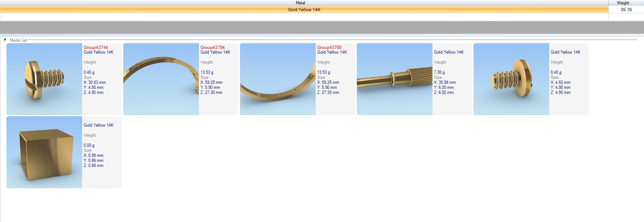
Task: Select the Group43744 screw thumbnail
Action: click(44, 79)
